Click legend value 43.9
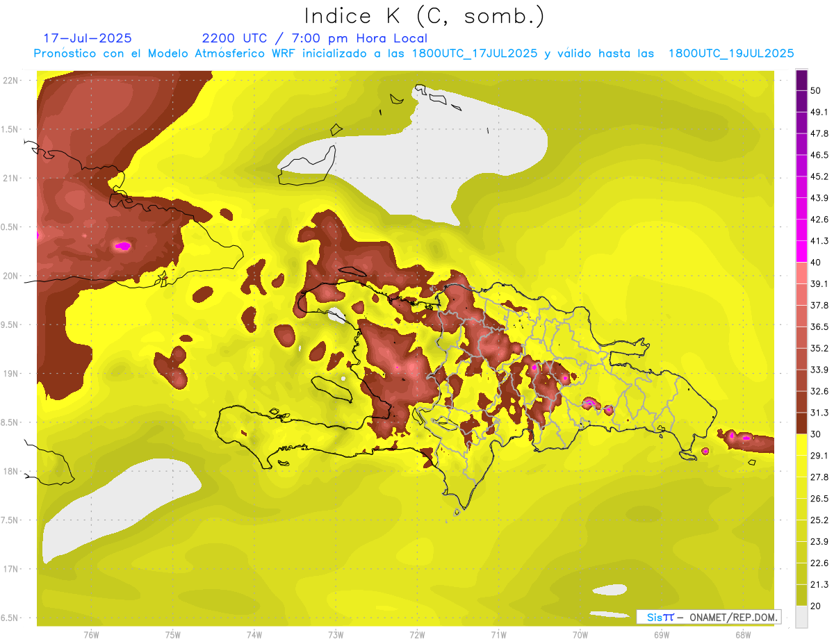The image size is (834, 644). pos(819,198)
